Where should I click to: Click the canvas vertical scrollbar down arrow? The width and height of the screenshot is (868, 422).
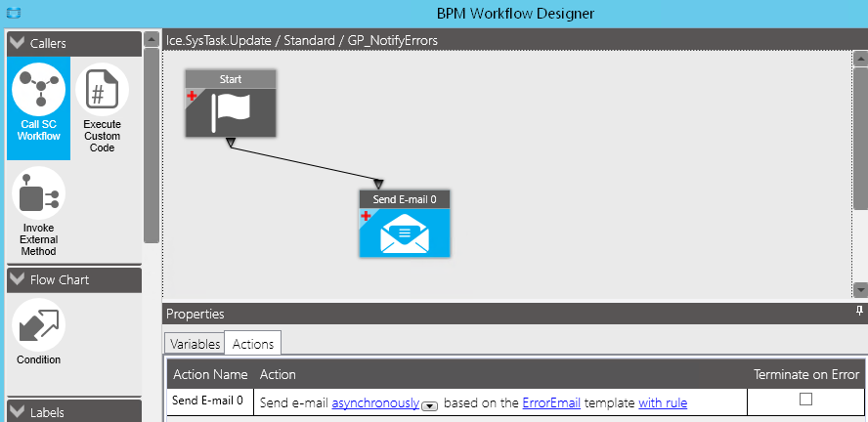[860, 290]
